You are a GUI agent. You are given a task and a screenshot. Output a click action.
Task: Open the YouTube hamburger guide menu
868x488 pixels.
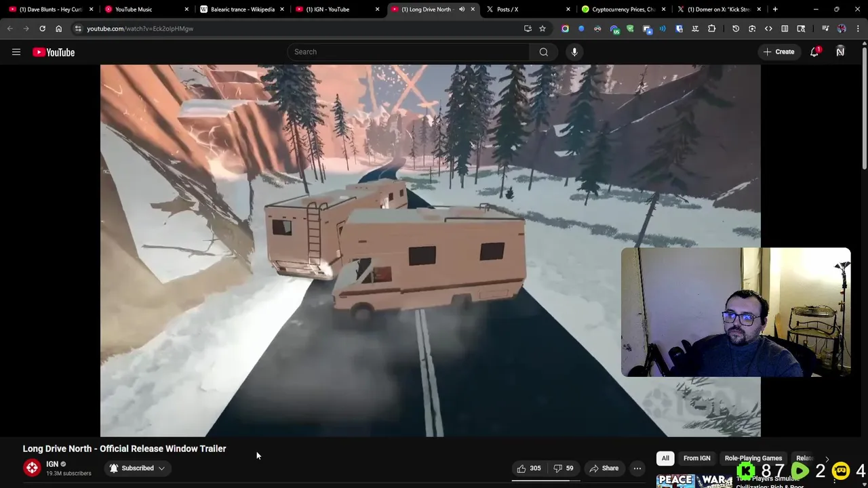[16, 52]
